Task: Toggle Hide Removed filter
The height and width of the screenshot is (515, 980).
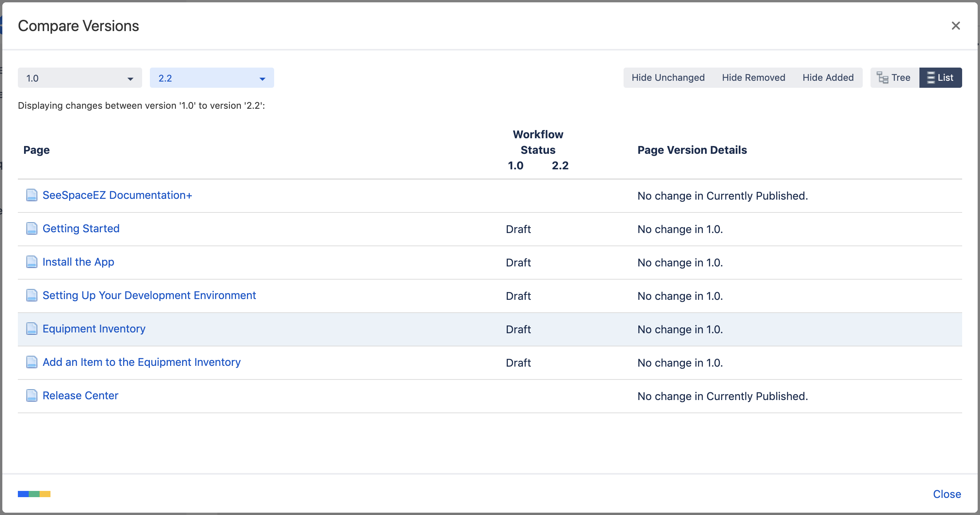Action: click(x=753, y=78)
